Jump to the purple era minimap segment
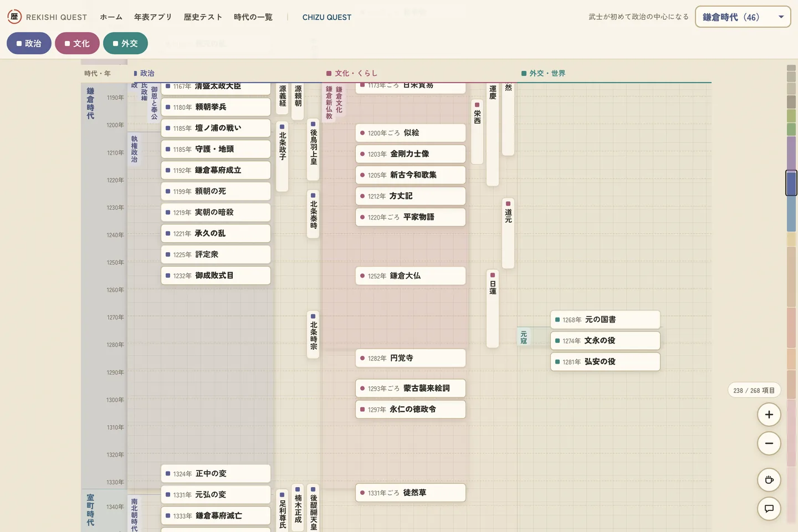This screenshot has height=532, width=798. [791, 154]
